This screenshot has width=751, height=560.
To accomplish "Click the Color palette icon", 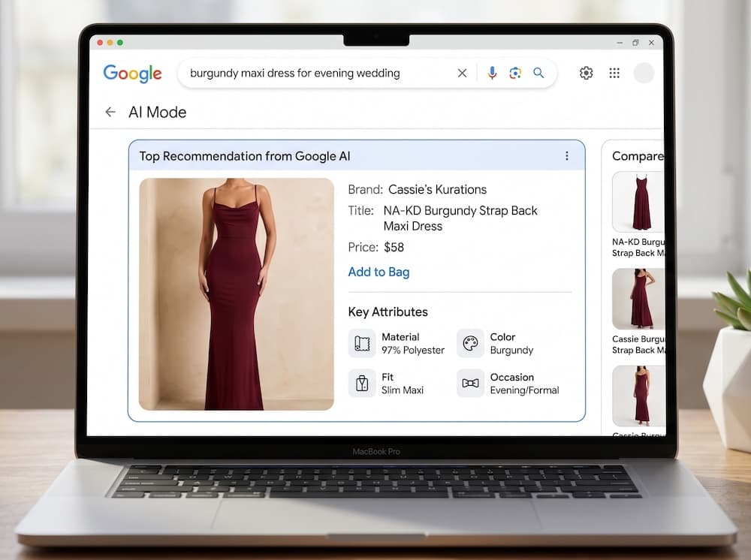I will 470,343.
